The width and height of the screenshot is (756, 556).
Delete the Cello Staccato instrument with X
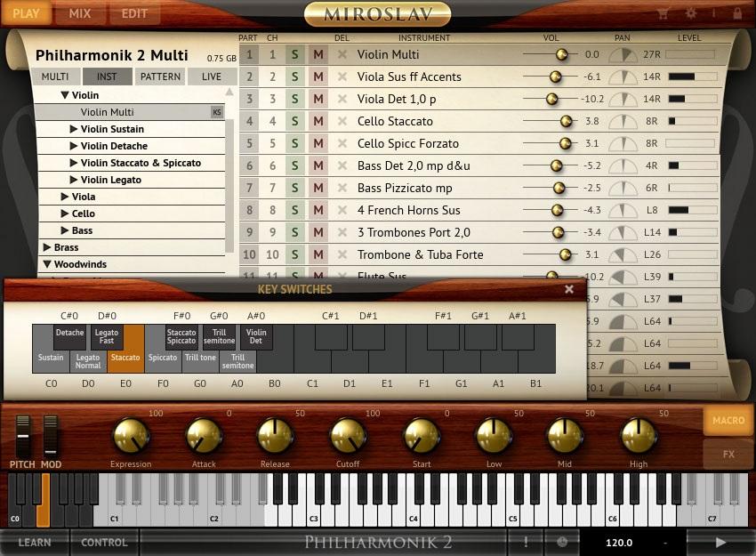(x=342, y=121)
